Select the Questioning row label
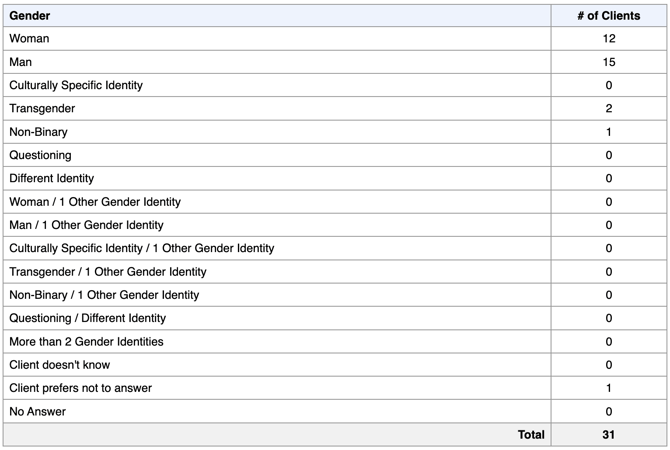 tap(40, 155)
